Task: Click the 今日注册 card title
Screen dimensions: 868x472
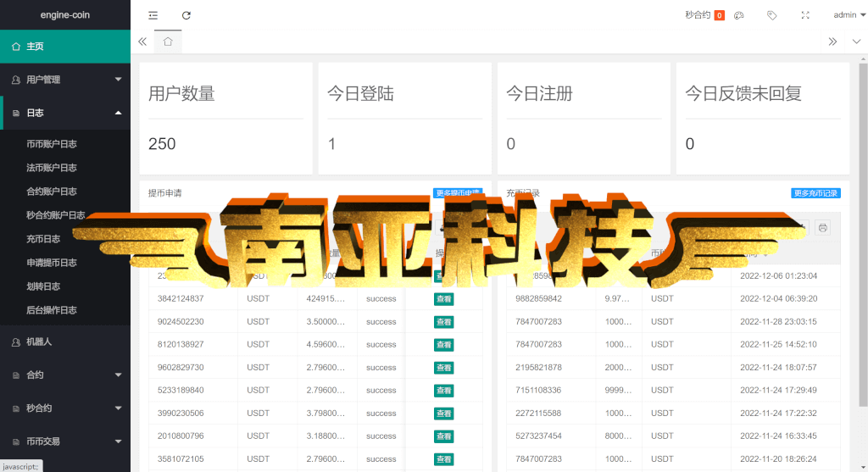Action: click(539, 93)
